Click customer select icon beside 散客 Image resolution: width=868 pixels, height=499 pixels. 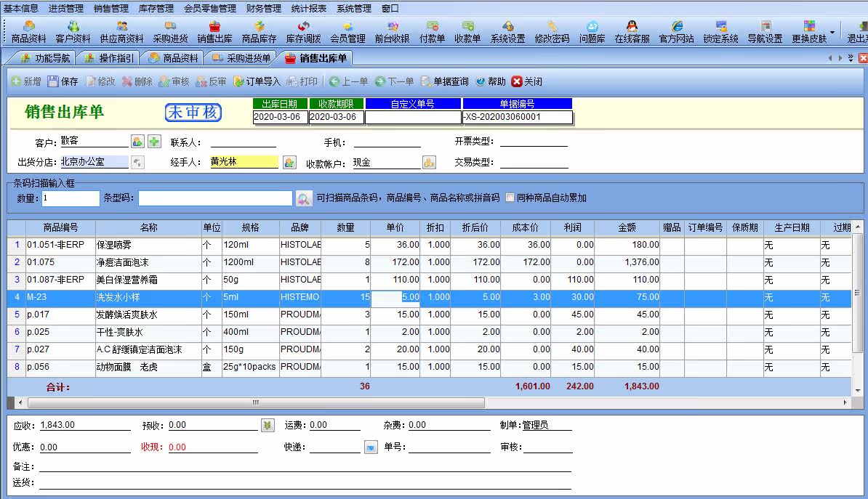pos(137,142)
